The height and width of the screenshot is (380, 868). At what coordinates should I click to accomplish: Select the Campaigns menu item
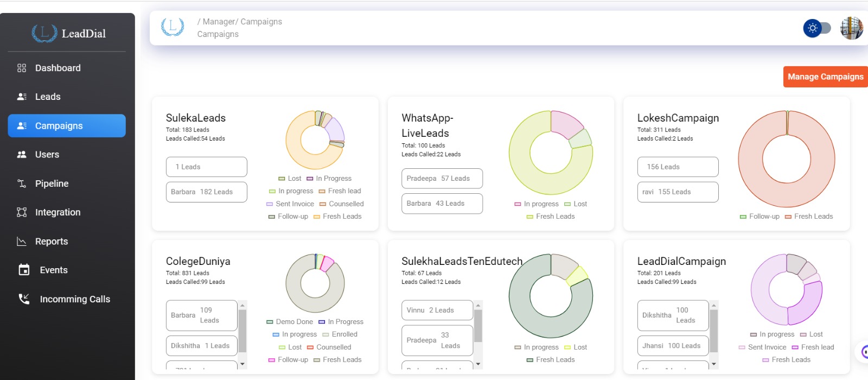67,125
